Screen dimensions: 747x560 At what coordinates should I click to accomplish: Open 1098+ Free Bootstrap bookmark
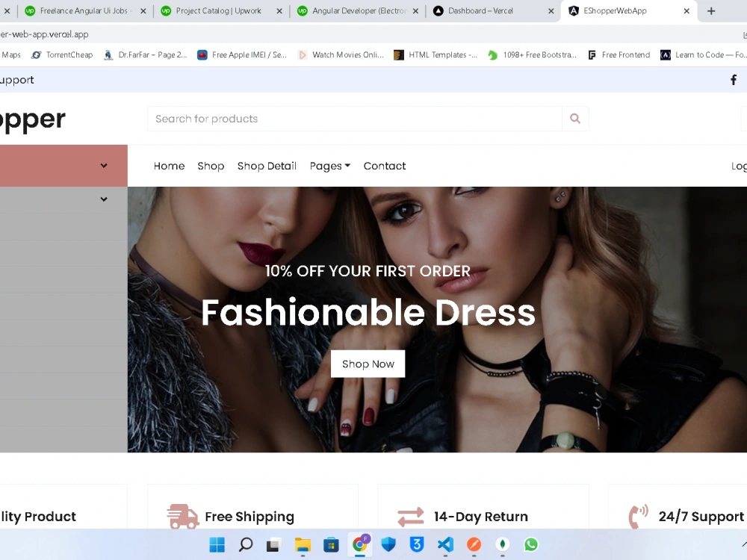point(532,55)
